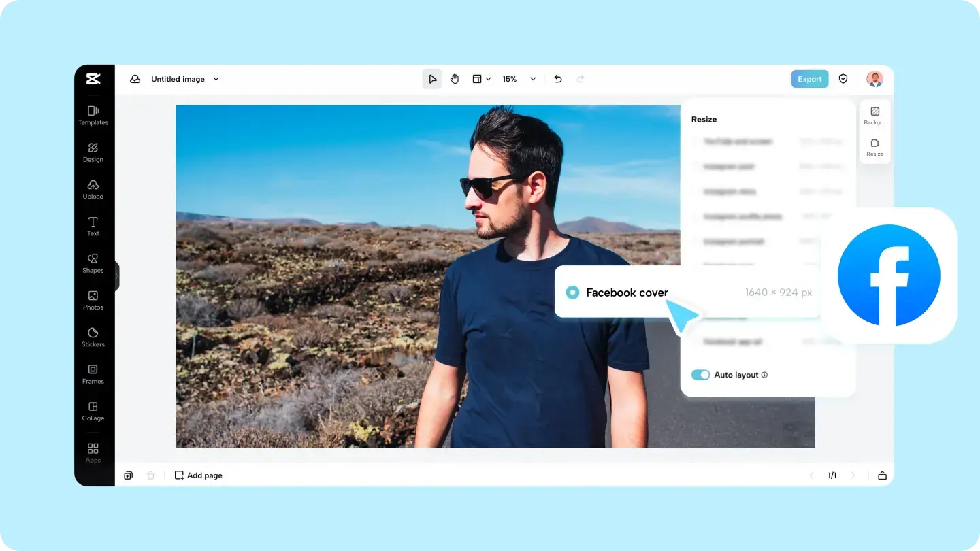Select the Facebook app ad size option
This screenshot has height=551, width=980.
click(x=768, y=341)
